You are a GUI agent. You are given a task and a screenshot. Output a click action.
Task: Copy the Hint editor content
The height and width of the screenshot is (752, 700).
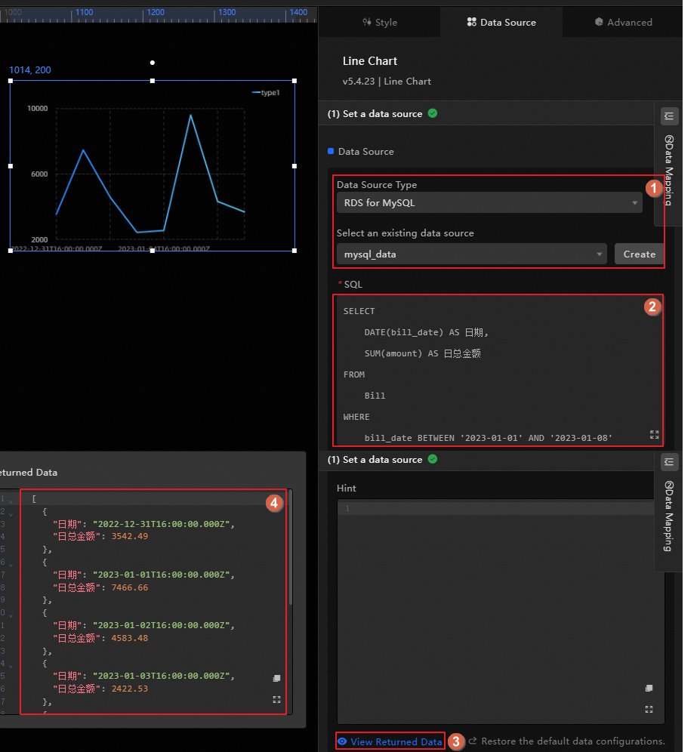click(649, 689)
